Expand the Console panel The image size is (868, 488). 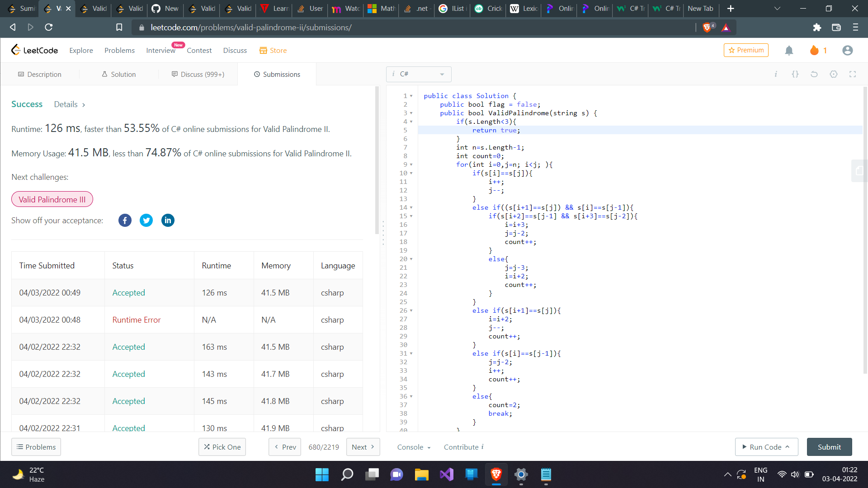(414, 447)
